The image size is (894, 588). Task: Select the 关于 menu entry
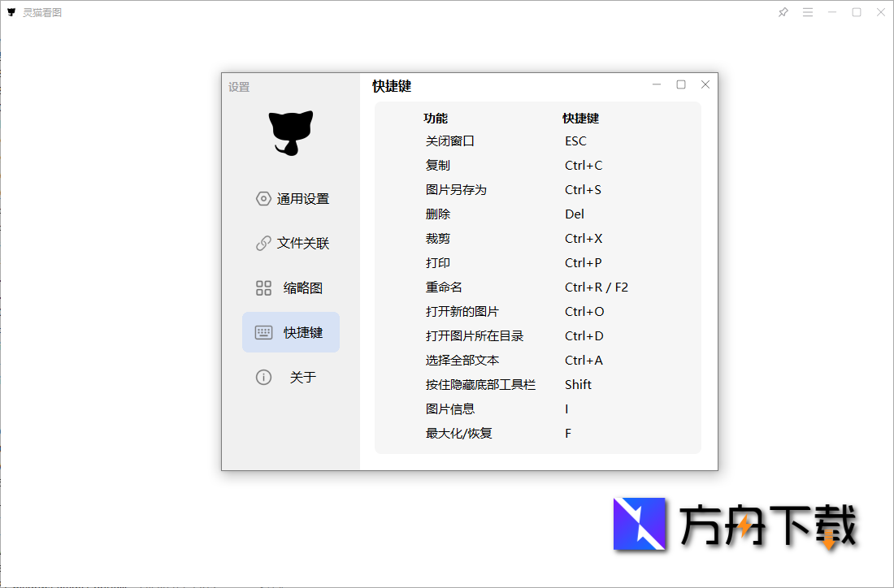pos(302,377)
